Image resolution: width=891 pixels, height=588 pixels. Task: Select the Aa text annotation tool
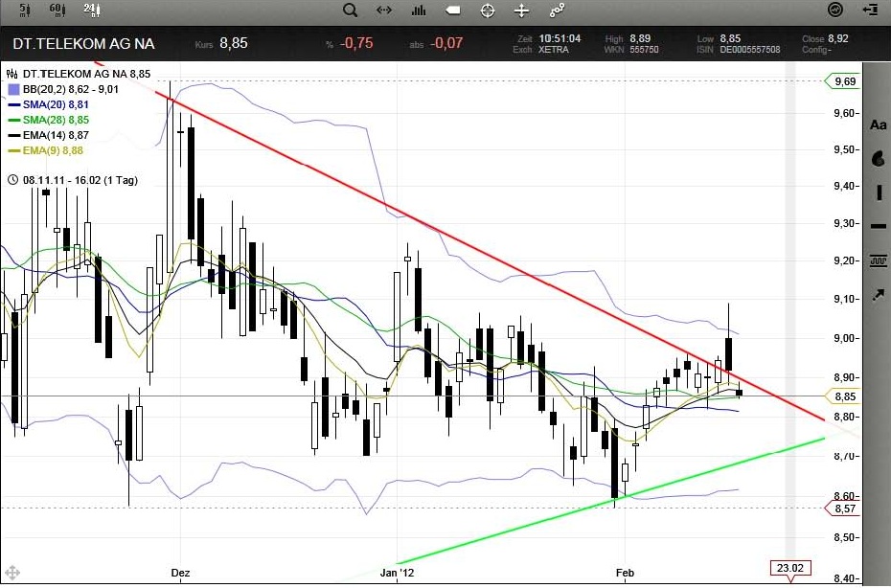878,125
